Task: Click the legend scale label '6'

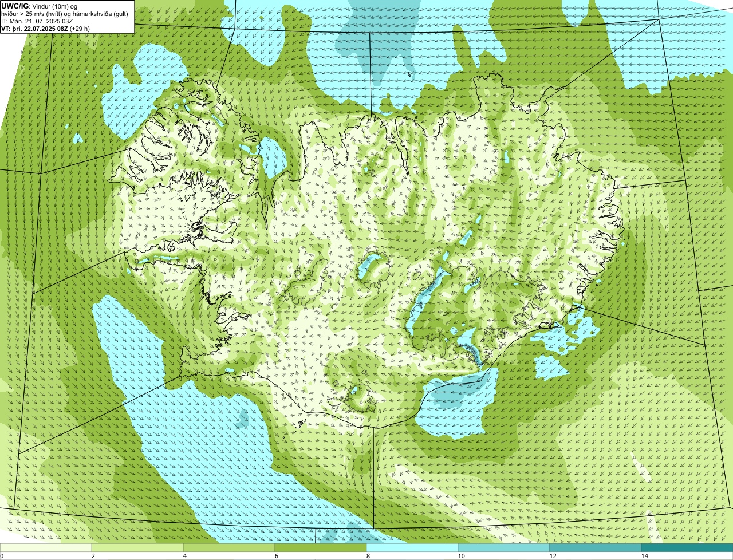Action: pyautogui.click(x=276, y=556)
